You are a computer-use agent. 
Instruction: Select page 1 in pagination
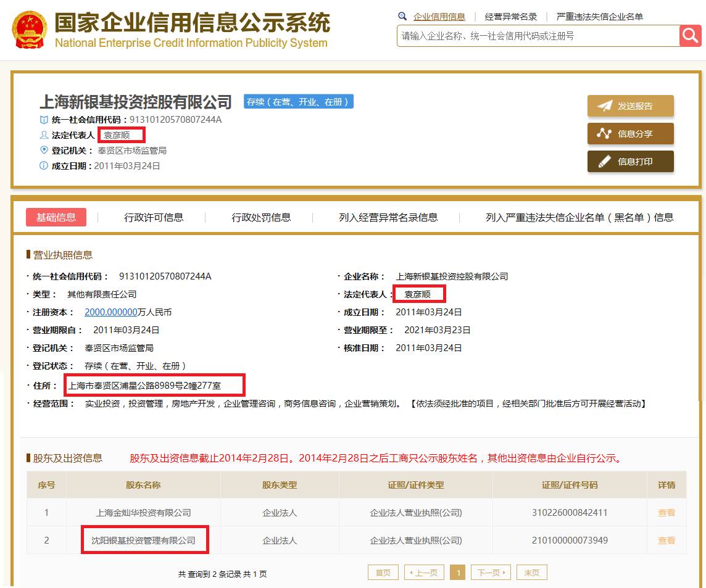[459, 573]
